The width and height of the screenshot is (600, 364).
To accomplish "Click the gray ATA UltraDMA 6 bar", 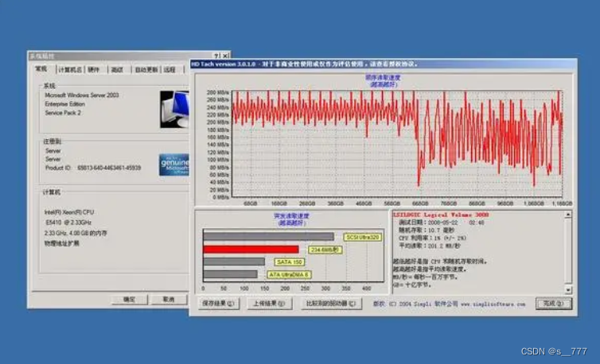I will [230, 274].
